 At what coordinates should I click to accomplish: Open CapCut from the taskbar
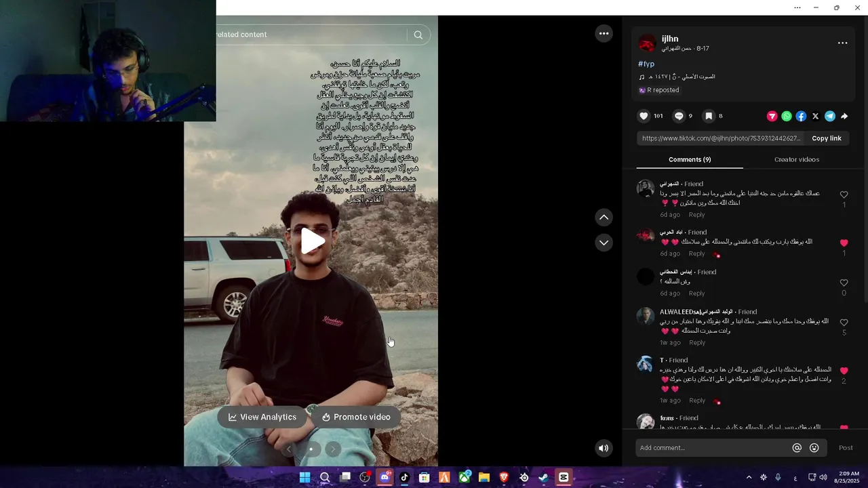click(564, 477)
